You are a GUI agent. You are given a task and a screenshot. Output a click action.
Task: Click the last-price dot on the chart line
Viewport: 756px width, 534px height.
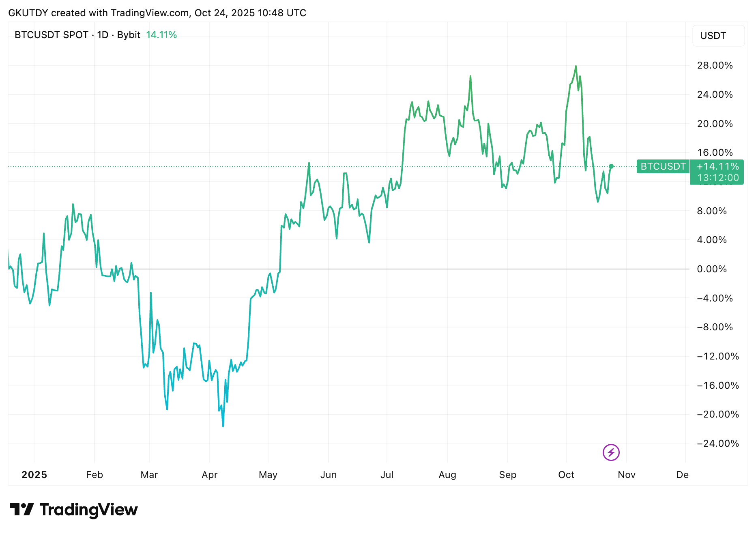tap(611, 166)
